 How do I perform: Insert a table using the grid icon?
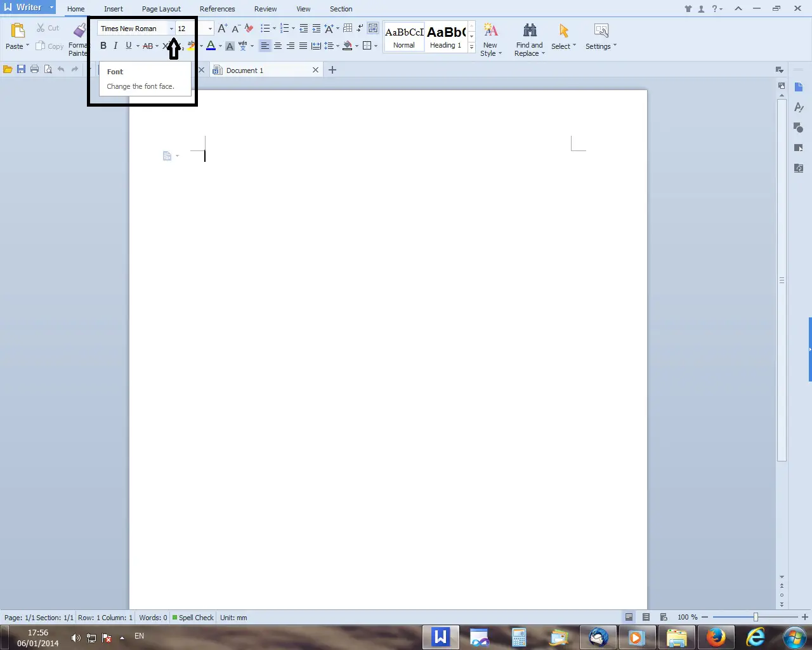click(348, 29)
